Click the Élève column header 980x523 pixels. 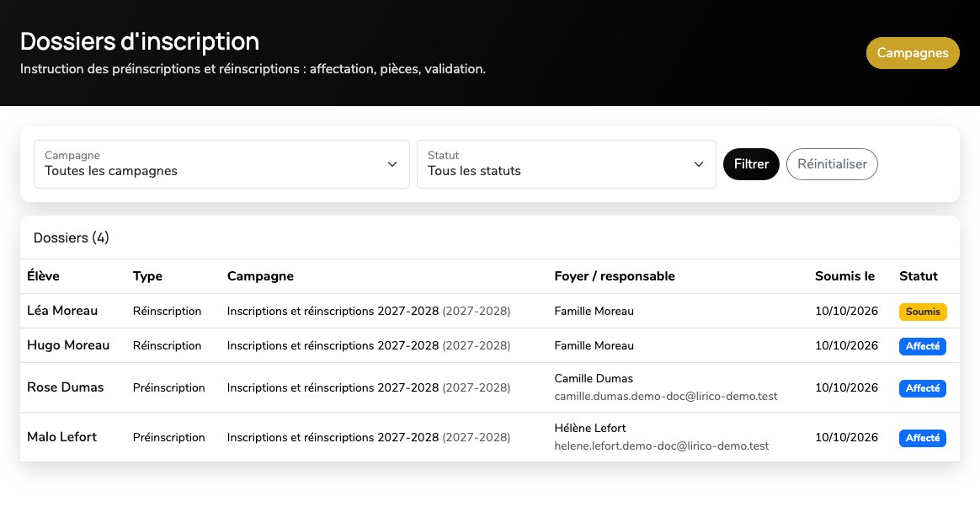pyautogui.click(x=43, y=276)
